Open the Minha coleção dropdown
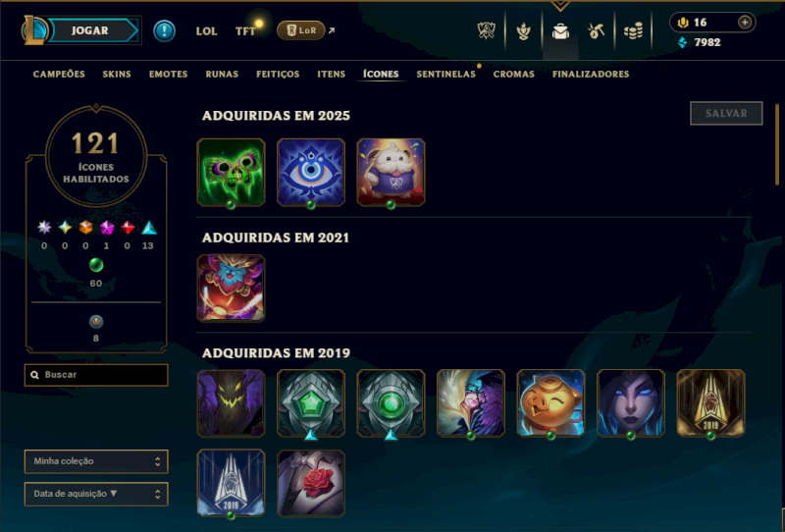 [x=96, y=461]
